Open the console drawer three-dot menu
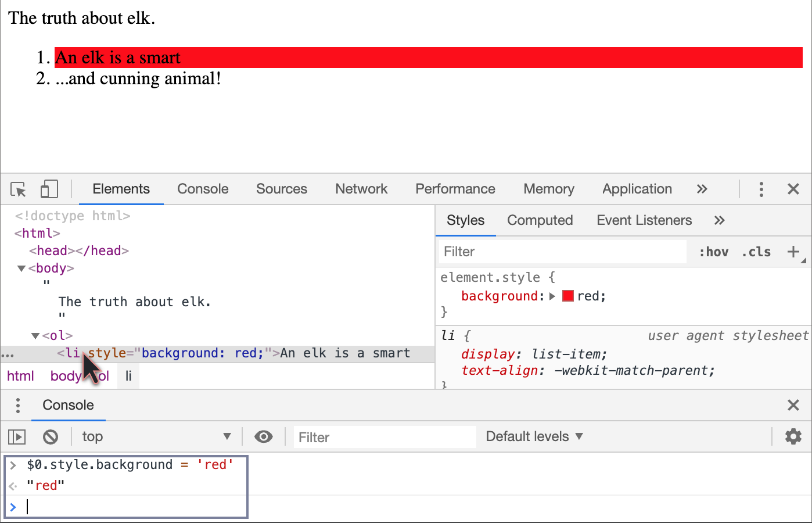This screenshot has width=812, height=523. pyautogui.click(x=18, y=405)
